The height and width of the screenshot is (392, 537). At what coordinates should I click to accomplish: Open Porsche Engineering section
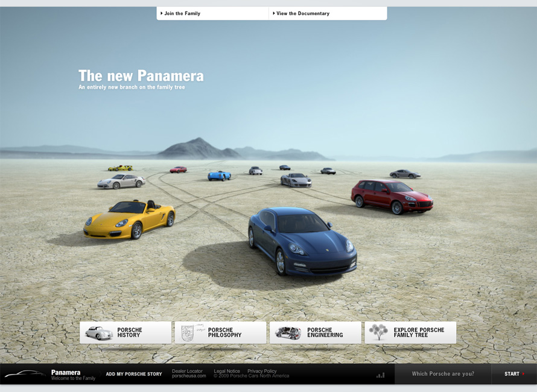[x=316, y=332]
